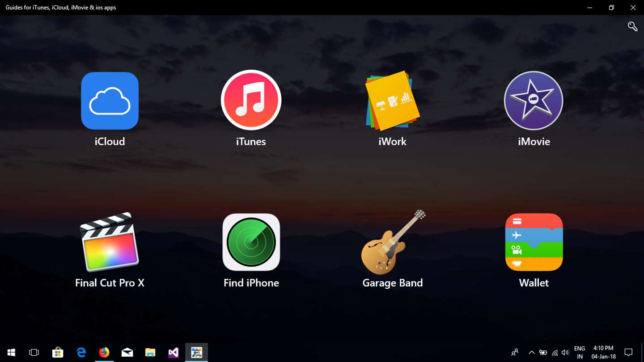Open the Wi-Fi network icon
644x362 pixels.
point(555,353)
